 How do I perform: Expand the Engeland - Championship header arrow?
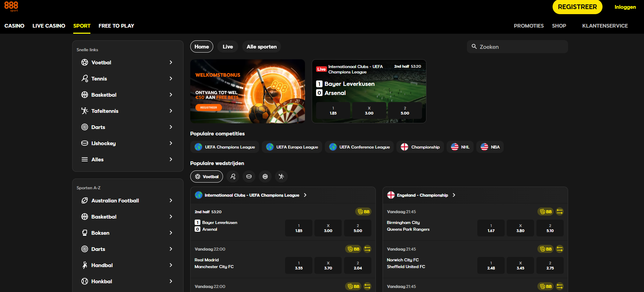point(454,195)
